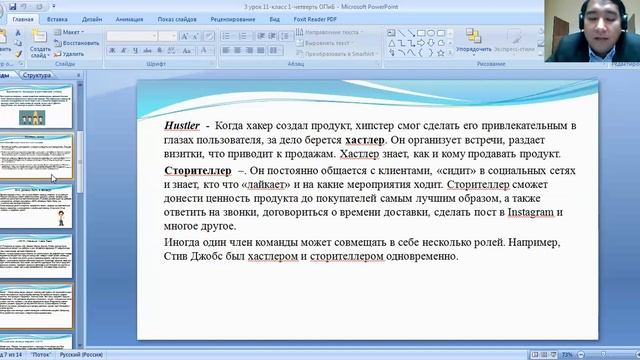
Task: Open the Дизайн ribbon tab
Action: click(91, 19)
